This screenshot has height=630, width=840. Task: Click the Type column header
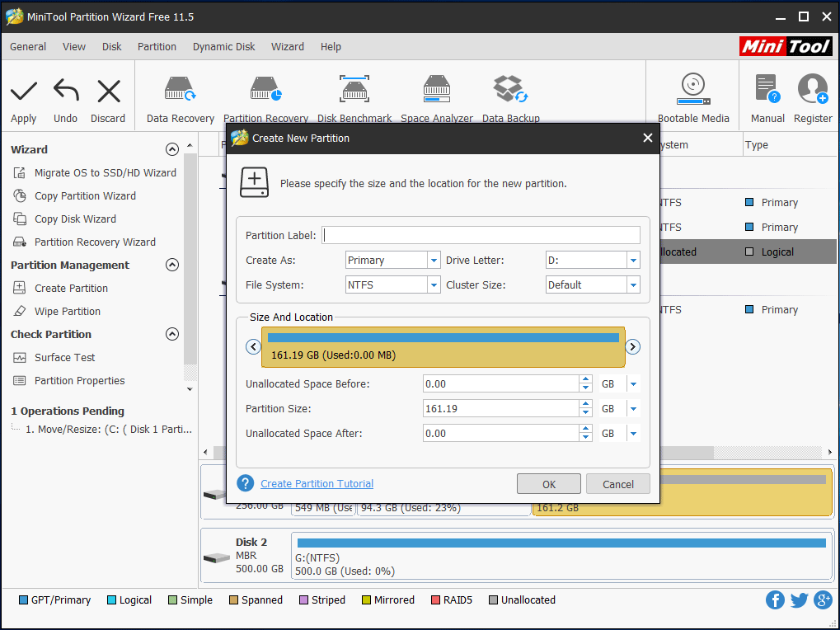click(756, 144)
